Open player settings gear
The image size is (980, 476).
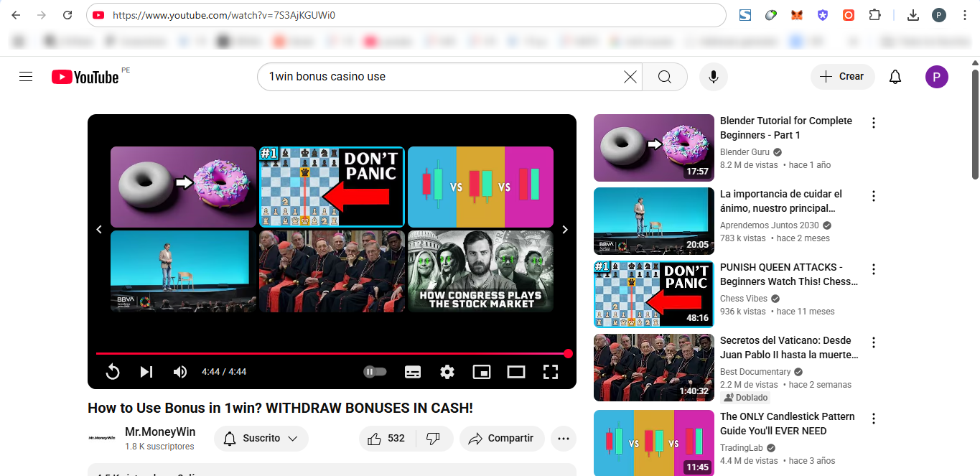click(447, 372)
